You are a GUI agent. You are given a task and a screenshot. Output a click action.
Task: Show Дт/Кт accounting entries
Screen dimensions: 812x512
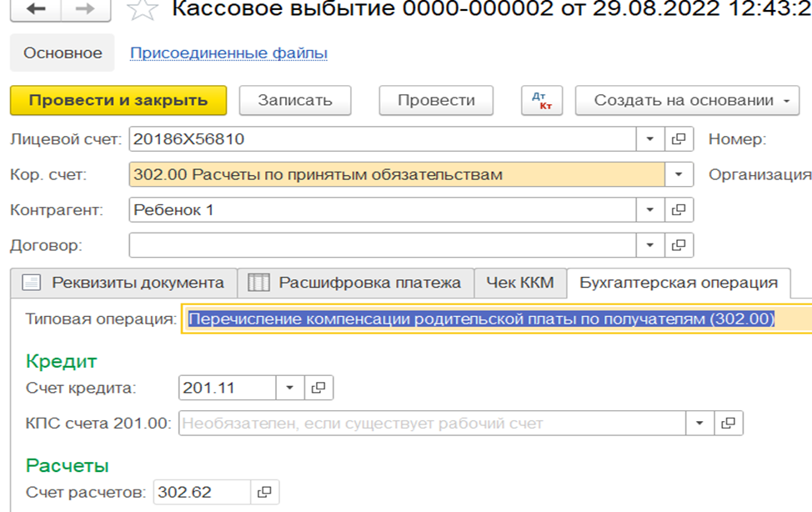point(542,101)
